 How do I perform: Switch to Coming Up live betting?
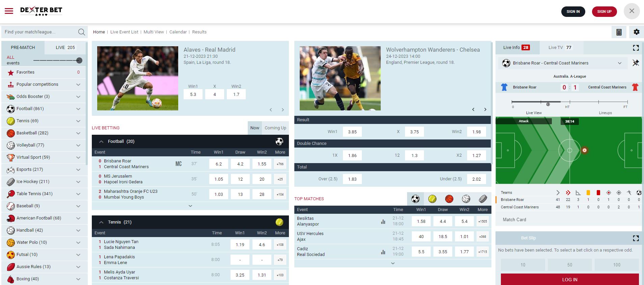click(x=275, y=128)
